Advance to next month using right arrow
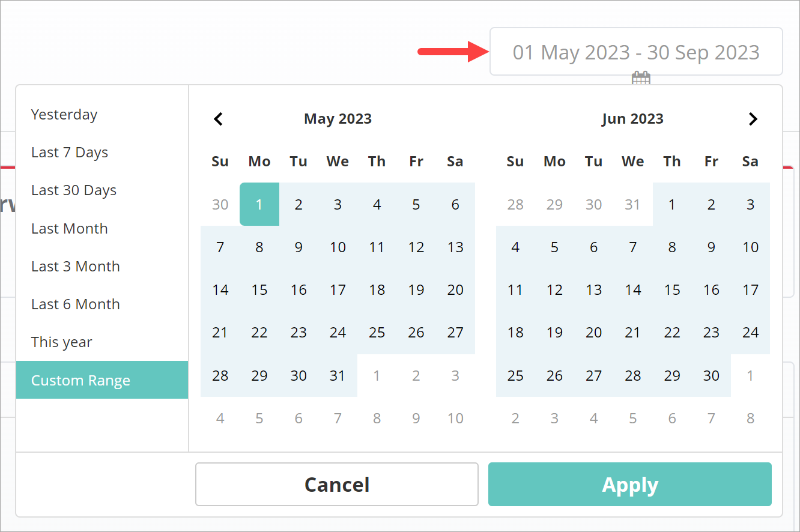 click(753, 119)
